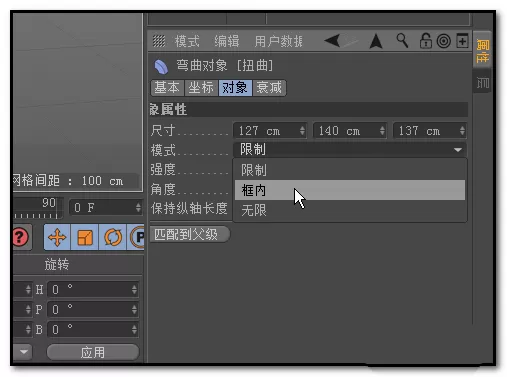This screenshot has height=377, width=507.
Task: Adjust the stepper left of the P label
Action: click(x=28, y=310)
